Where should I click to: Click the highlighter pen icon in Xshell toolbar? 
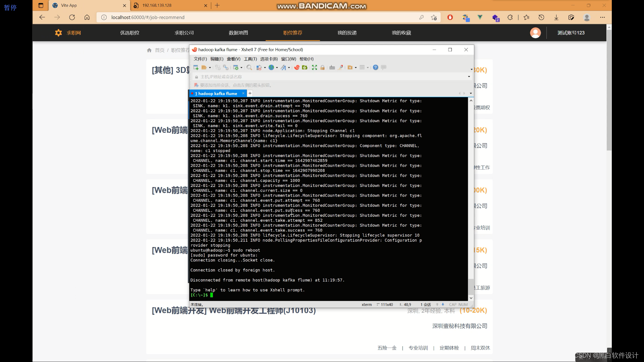(340, 67)
